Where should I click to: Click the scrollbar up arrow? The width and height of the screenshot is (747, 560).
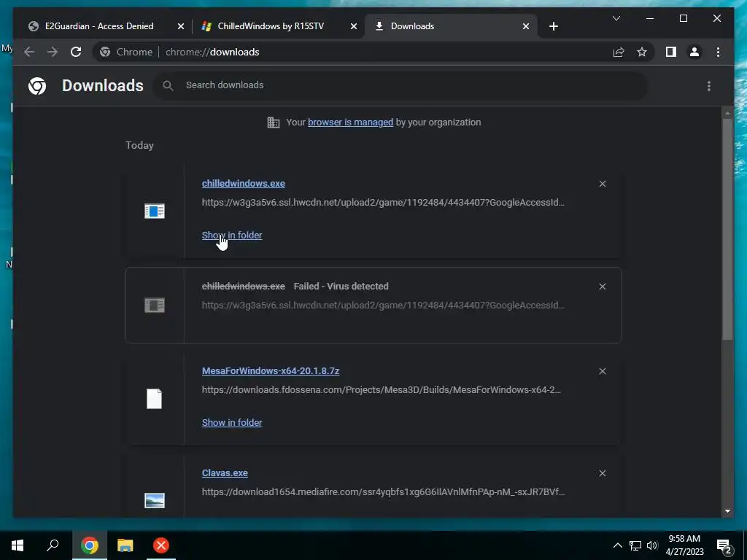(727, 113)
